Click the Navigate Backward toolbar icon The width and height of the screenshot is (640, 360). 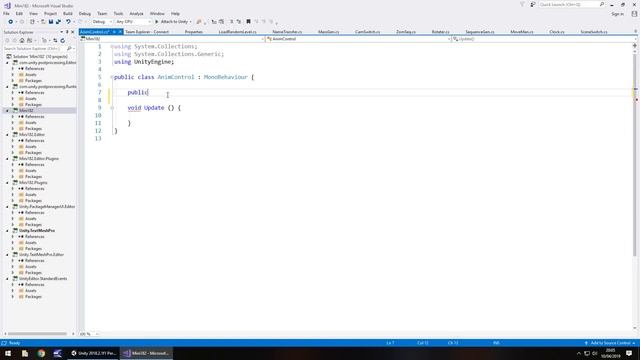click(11, 22)
